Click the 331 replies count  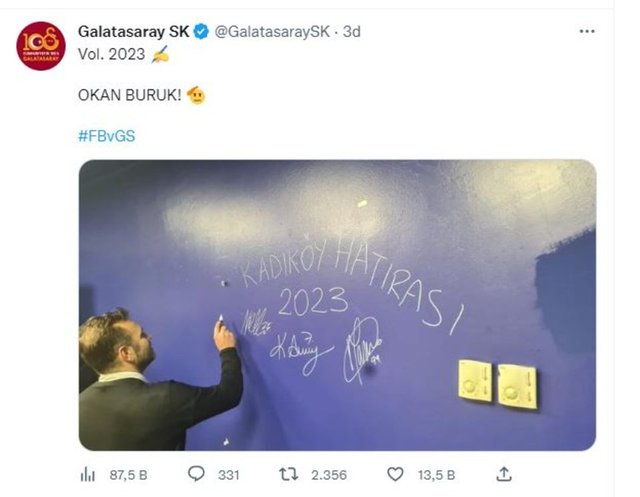(x=229, y=475)
